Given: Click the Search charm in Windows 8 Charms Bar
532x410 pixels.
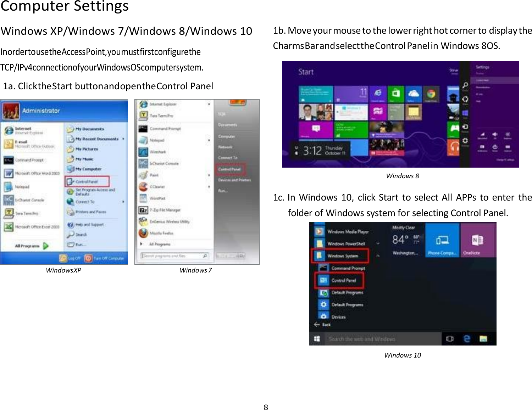Looking at the screenshot, I should click(465, 85).
